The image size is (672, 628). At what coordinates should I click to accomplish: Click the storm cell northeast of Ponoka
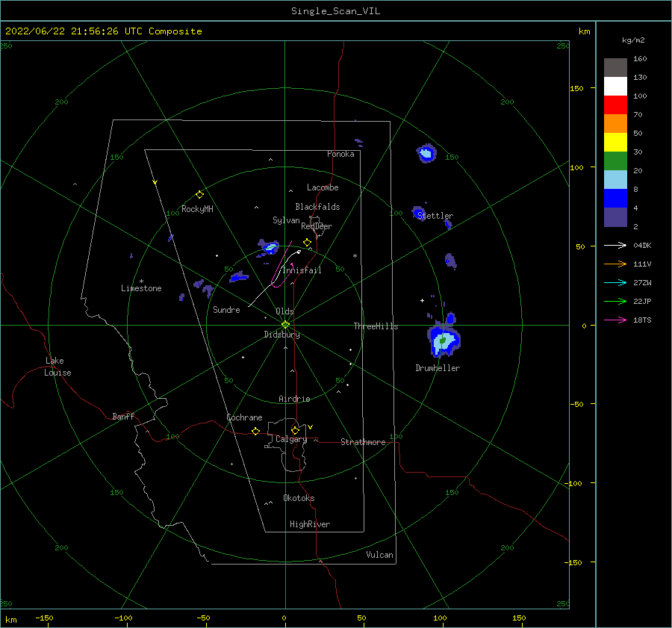click(x=426, y=153)
